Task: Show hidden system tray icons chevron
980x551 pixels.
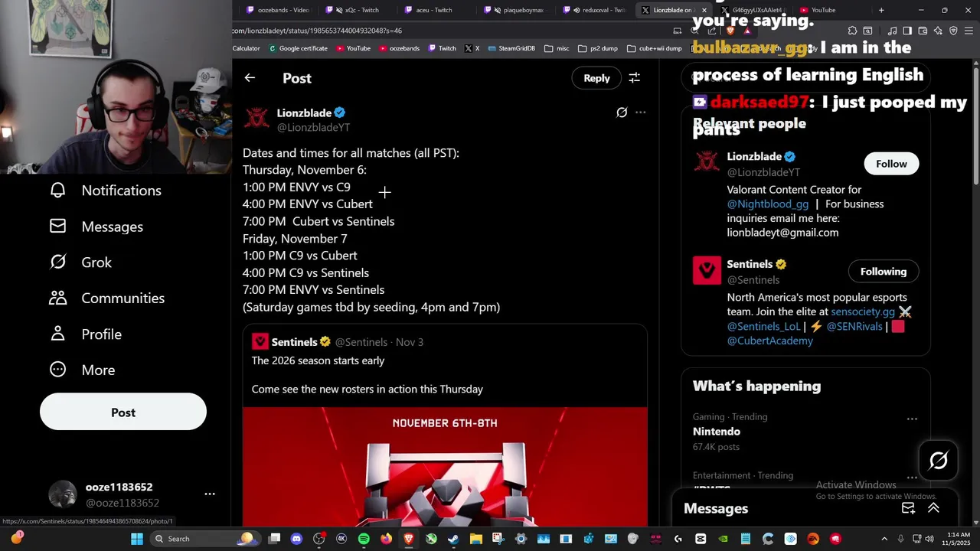Action: coord(884,539)
